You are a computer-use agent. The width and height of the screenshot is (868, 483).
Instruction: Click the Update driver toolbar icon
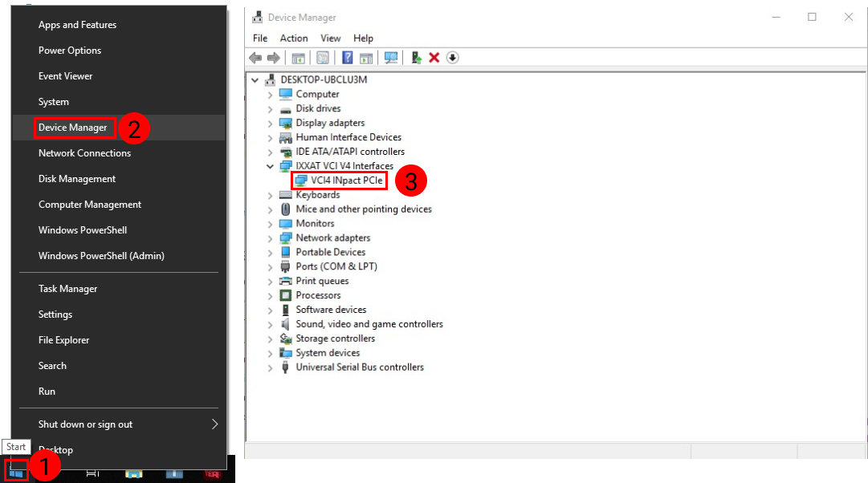(416, 57)
